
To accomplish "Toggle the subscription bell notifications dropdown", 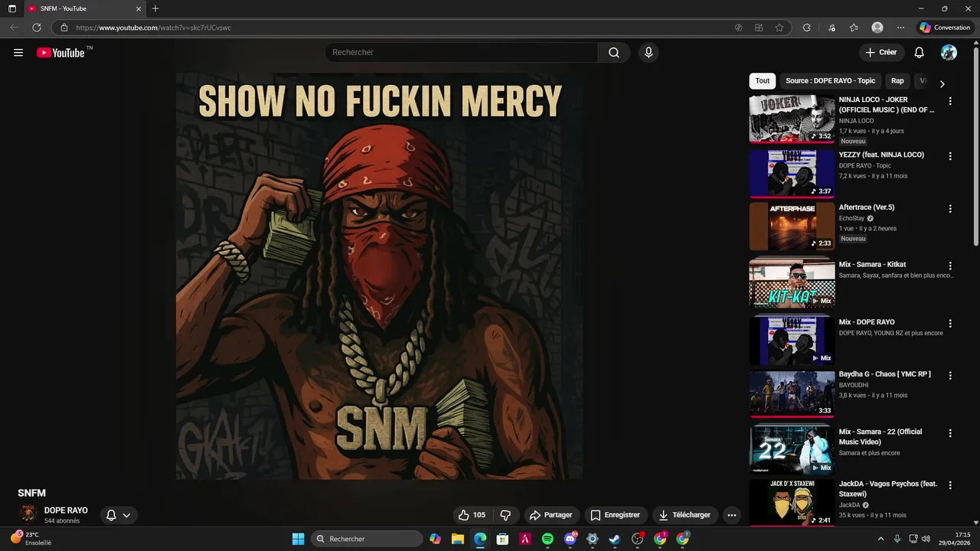I will 119,515.
